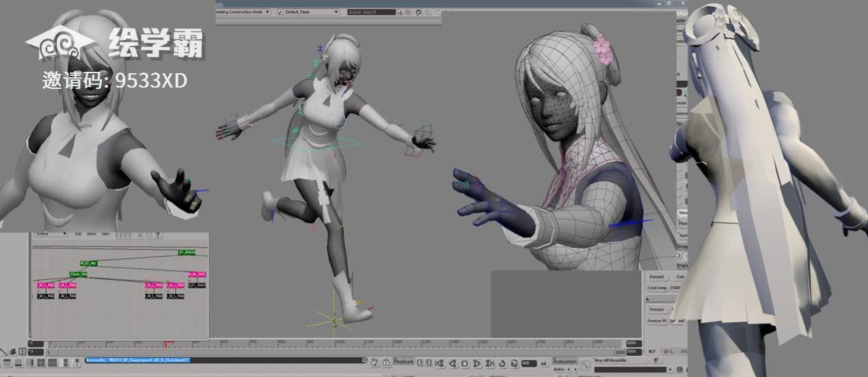Select the magenta M_00_Skirt schematic node

(196, 274)
